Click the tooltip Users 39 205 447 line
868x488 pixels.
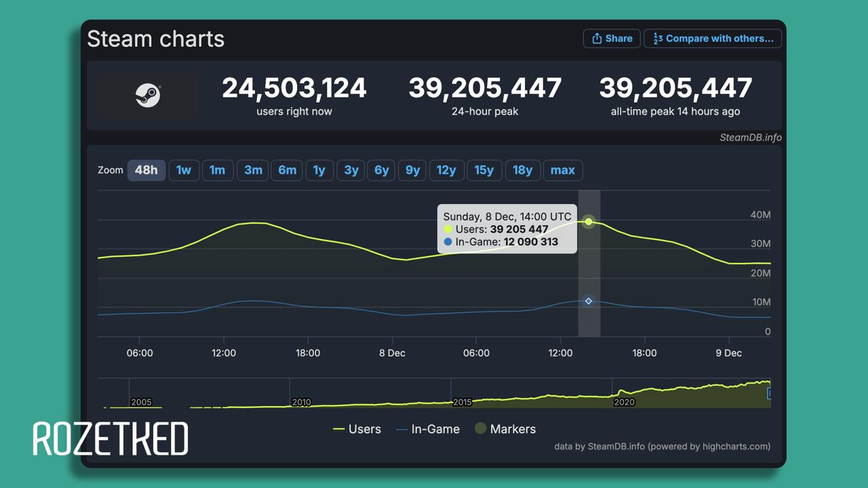[496, 229]
